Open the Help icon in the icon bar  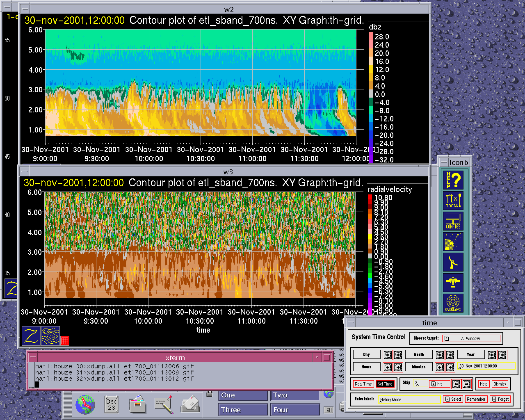(x=453, y=180)
